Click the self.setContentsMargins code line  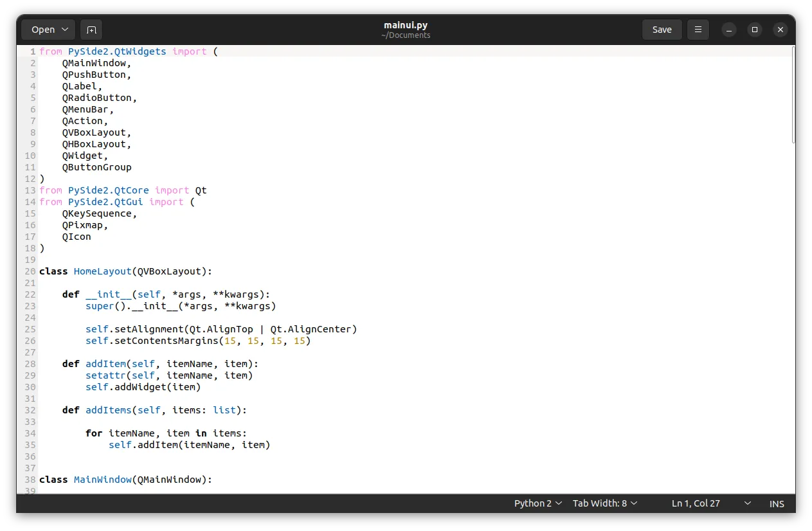(198, 341)
